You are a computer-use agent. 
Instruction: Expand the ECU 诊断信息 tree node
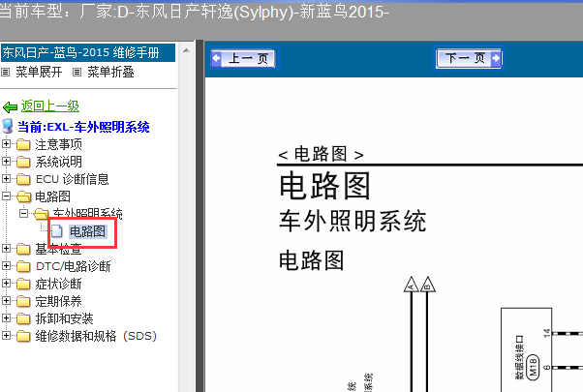coord(6,178)
